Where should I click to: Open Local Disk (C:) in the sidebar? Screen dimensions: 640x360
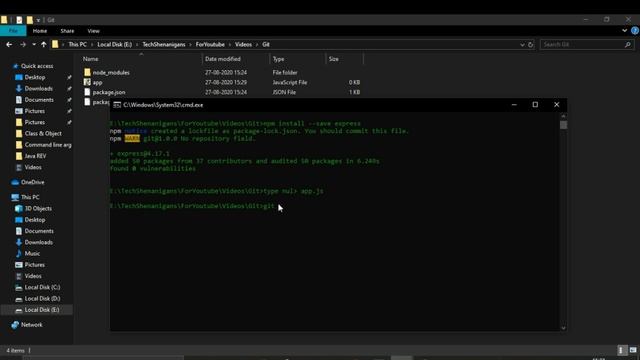(42, 287)
